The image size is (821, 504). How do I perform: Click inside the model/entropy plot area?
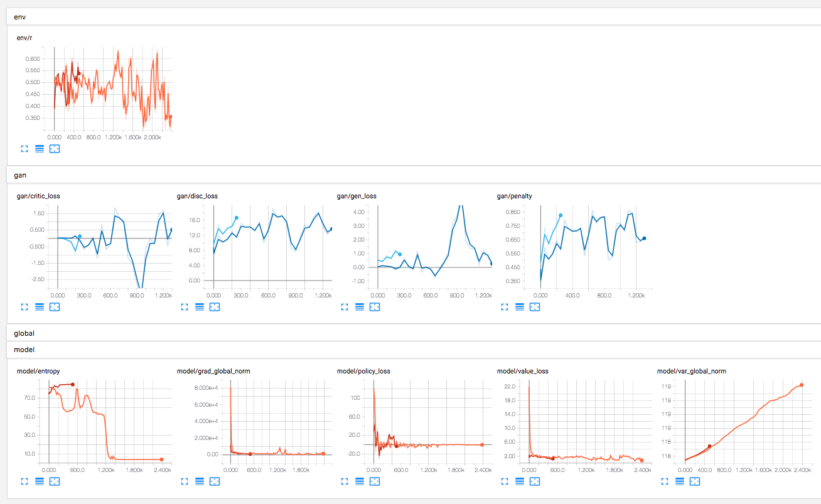pyautogui.click(x=107, y=421)
